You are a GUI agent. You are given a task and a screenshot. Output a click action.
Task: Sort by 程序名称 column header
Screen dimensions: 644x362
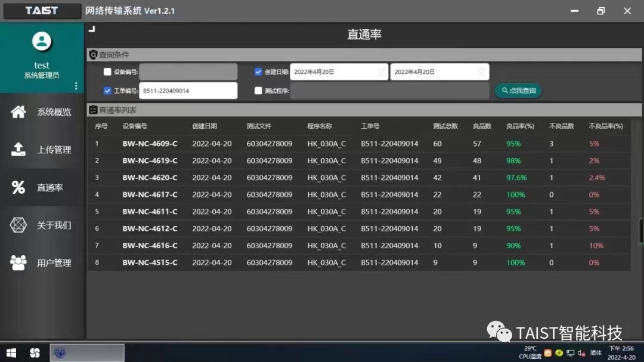pyautogui.click(x=320, y=126)
